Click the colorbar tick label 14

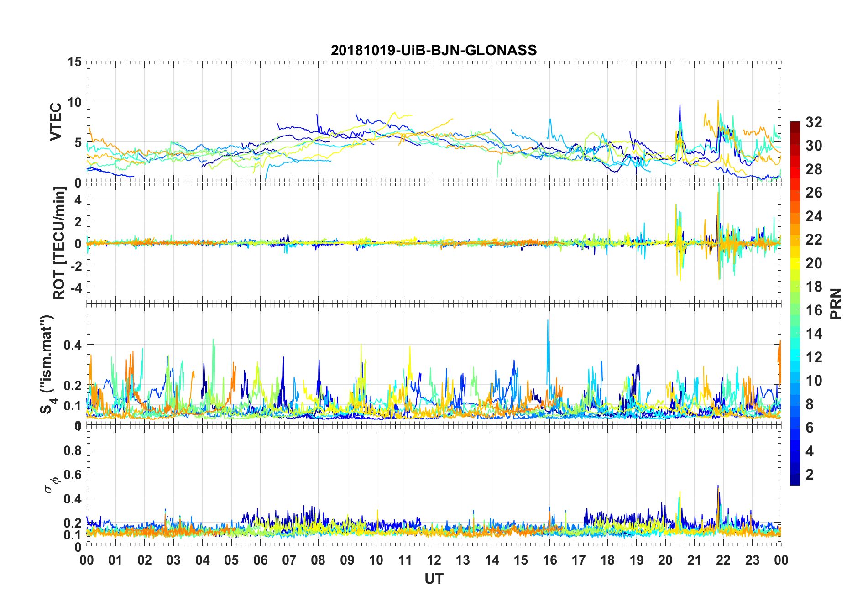click(x=814, y=334)
